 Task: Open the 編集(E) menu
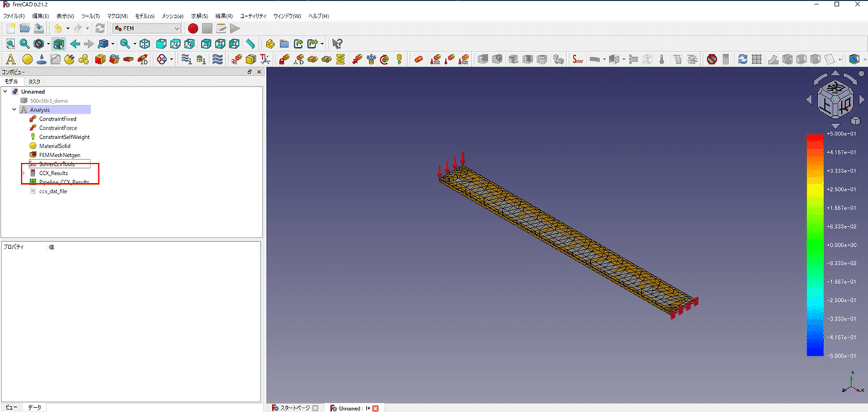41,15
